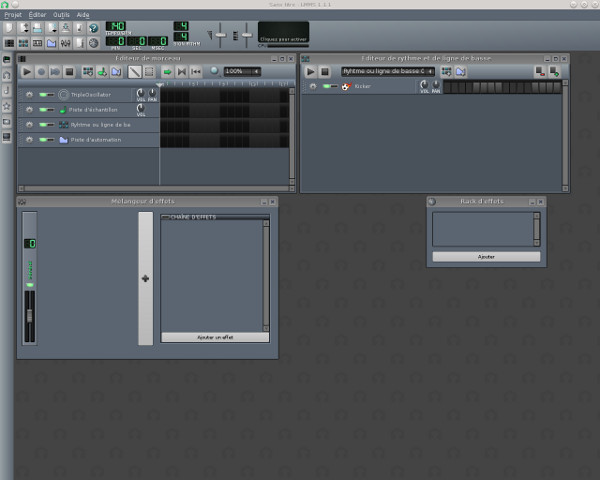This screenshot has height=480, width=600.
Task: Toggle the Chaîne d'effets enable checkbox
Action: [165, 217]
